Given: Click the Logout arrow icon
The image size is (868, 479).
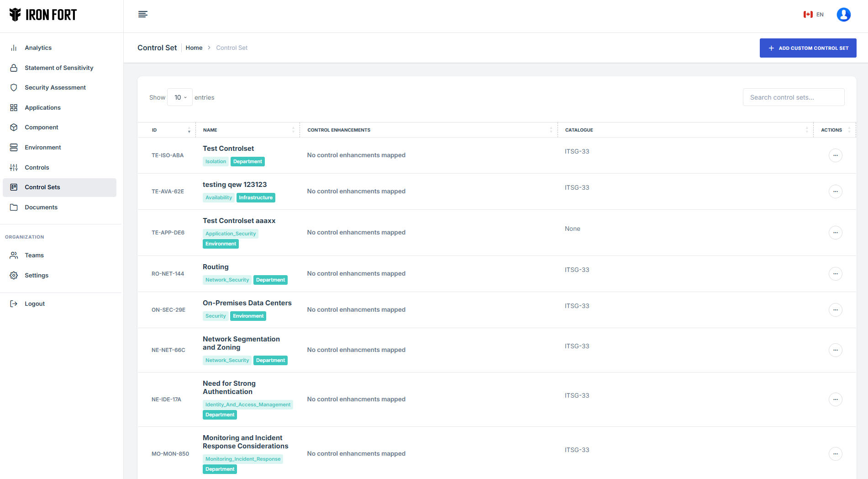Looking at the screenshot, I should (x=14, y=304).
